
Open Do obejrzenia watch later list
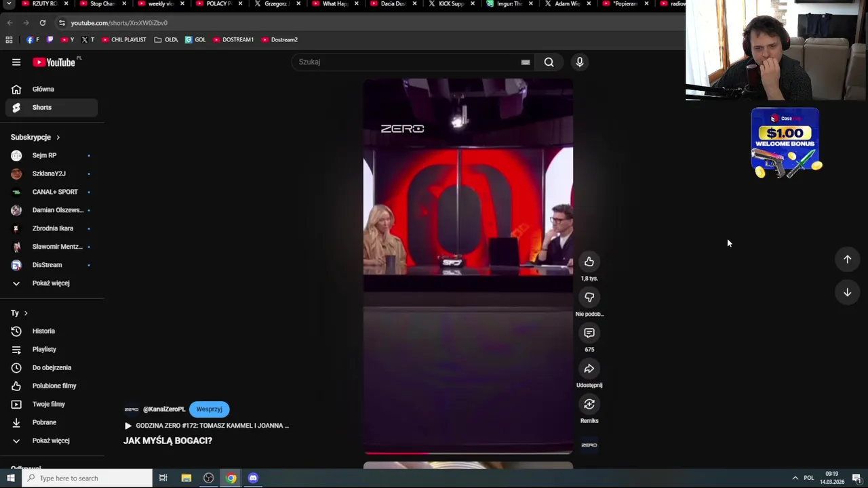tap(52, 367)
